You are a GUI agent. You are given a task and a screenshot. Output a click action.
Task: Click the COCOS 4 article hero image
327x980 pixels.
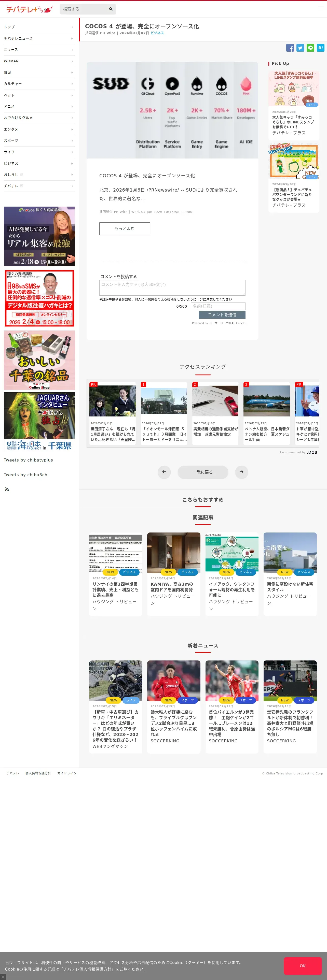pyautogui.click(x=172, y=110)
